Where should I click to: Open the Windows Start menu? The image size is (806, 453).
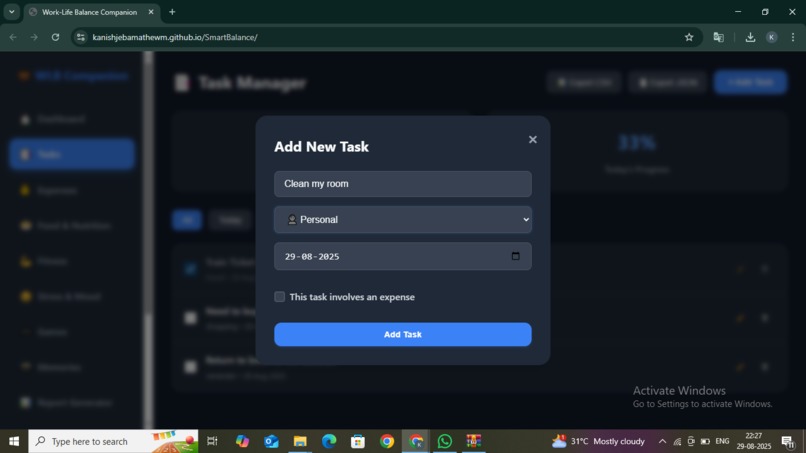pyautogui.click(x=14, y=441)
